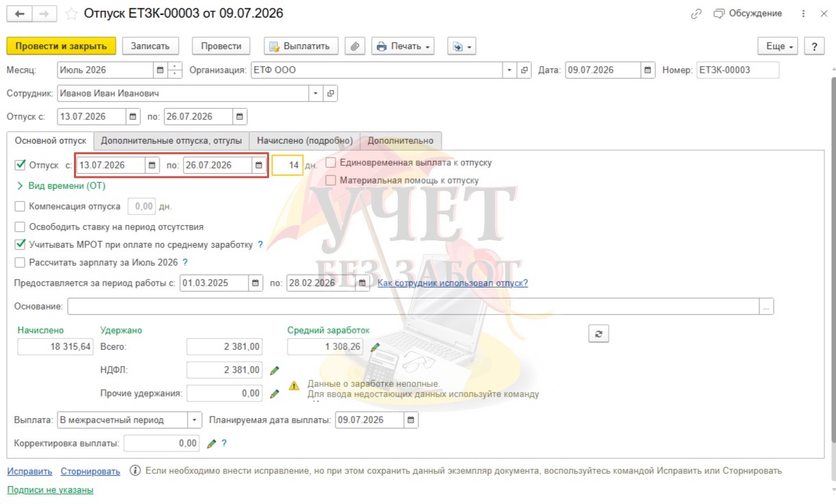Open the kebab menu next to Обсуждение
Screen dimensions: 836x504
click(802, 14)
